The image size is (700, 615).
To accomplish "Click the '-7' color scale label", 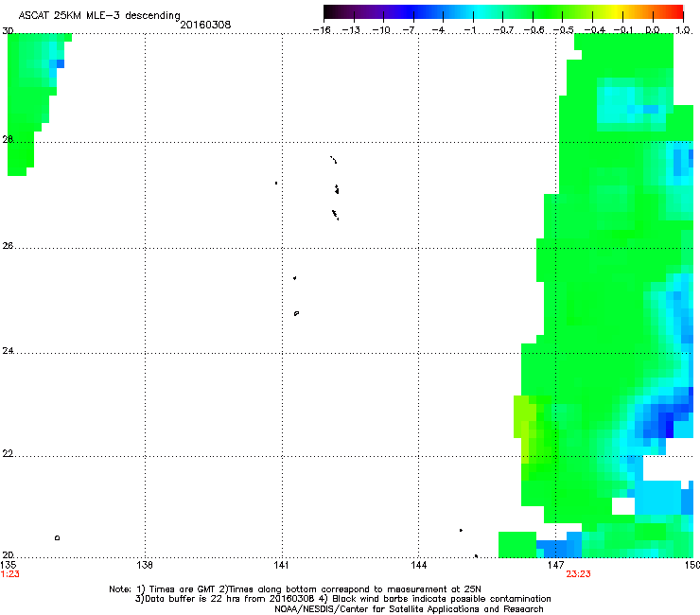I will [409, 30].
